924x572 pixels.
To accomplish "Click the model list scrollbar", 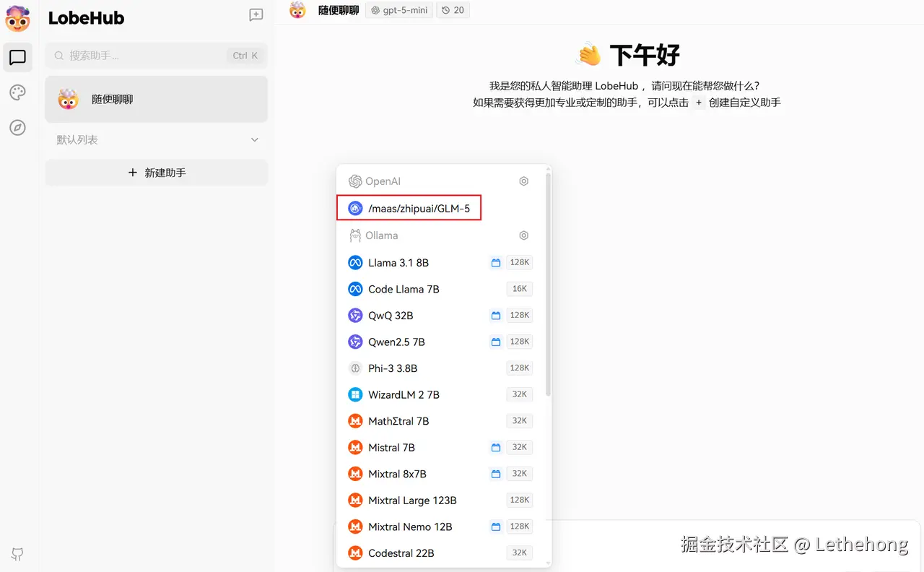I will [549, 284].
